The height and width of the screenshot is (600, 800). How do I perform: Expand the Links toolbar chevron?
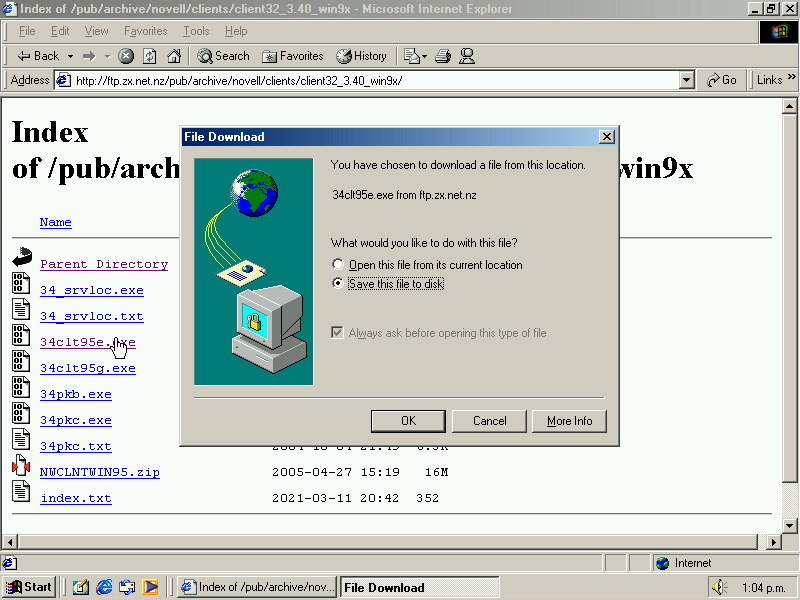pos(792,77)
